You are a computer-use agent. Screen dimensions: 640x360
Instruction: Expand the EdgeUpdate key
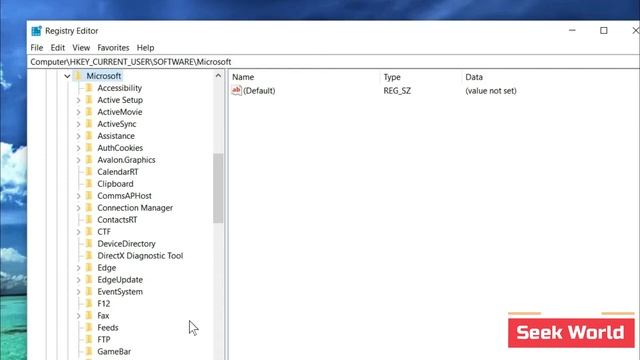pyautogui.click(x=78, y=280)
